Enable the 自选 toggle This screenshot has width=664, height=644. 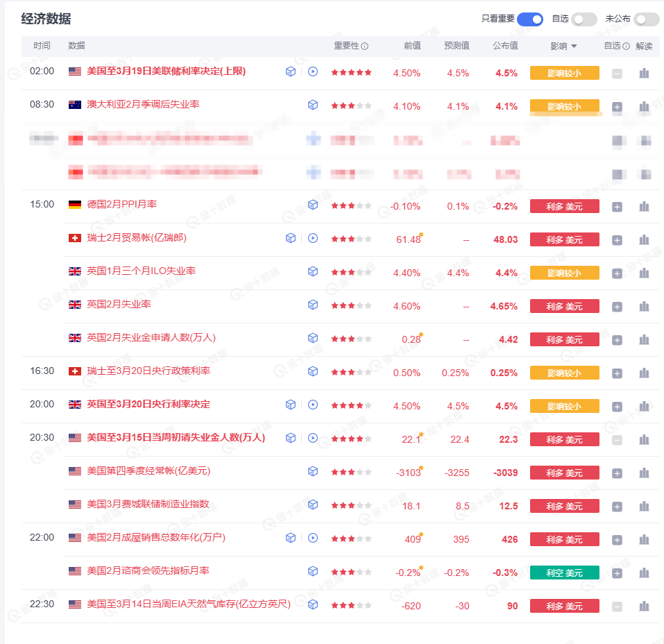click(584, 19)
